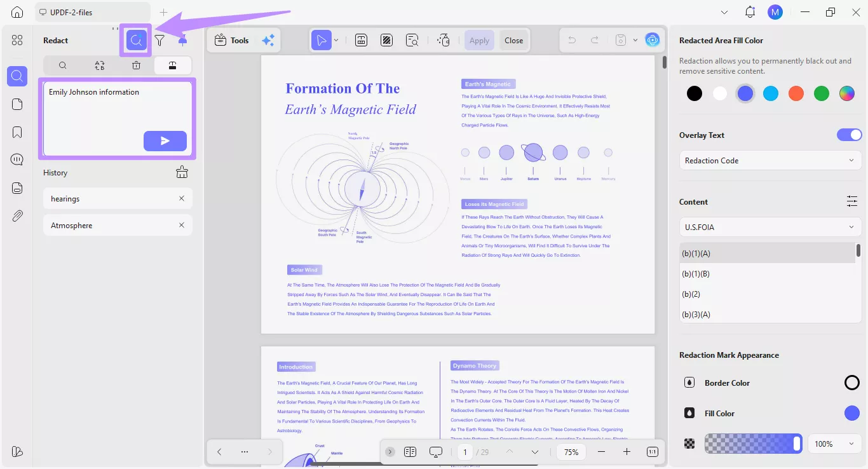Screen dimensions: 868x469
Task: Open the user account avatar M
Action: pos(775,12)
